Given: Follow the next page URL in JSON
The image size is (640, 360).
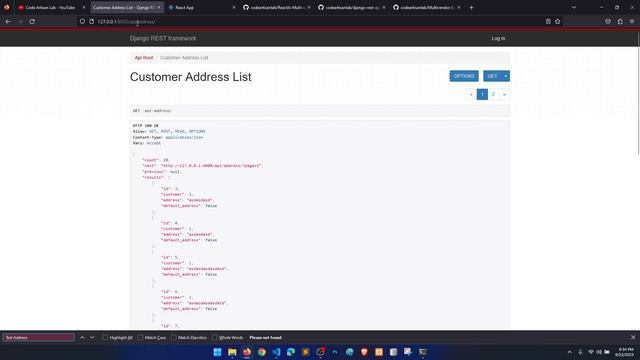Looking at the screenshot, I should (x=211, y=166).
